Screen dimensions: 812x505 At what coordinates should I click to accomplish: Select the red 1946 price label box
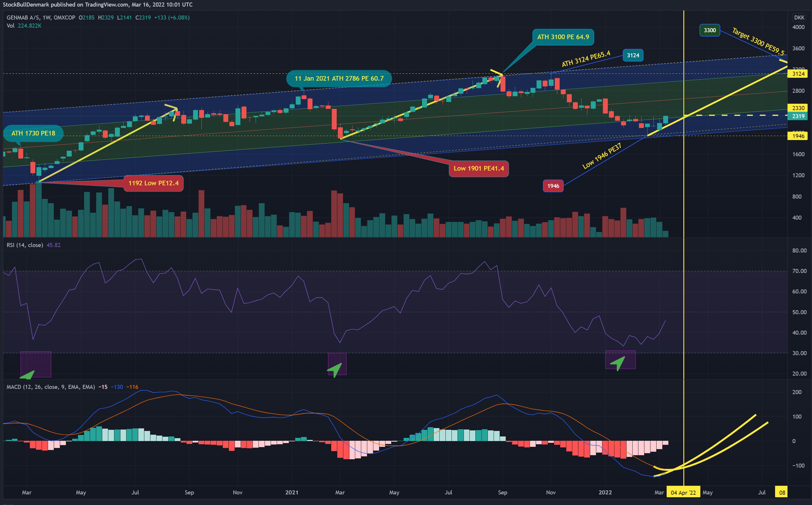(553, 186)
